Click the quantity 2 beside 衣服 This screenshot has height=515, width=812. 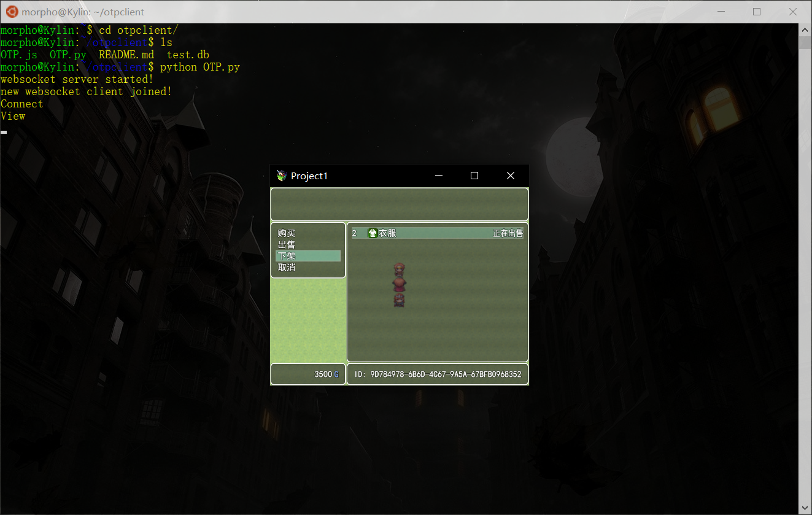[x=354, y=233]
